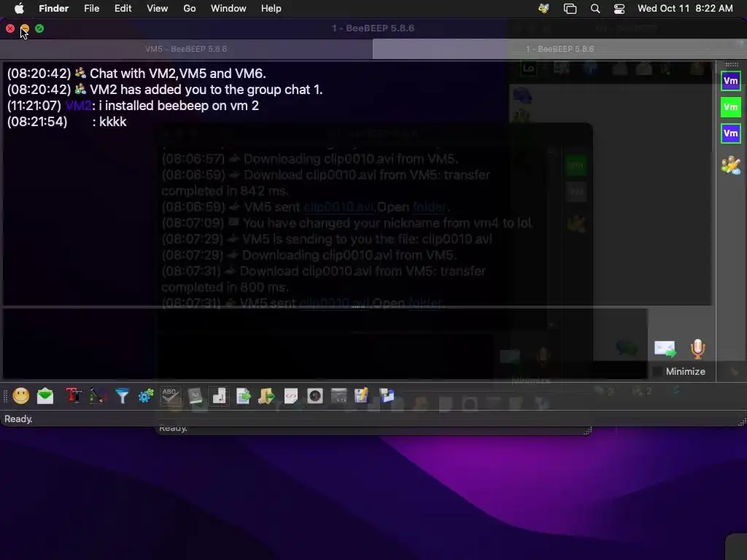Open the Edit menu
The width and height of the screenshot is (747, 560).
pyautogui.click(x=123, y=9)
